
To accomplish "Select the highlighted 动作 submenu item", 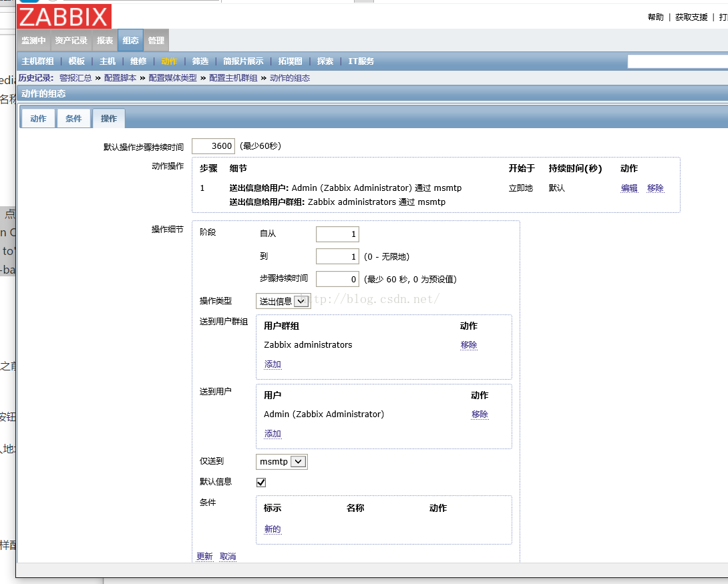I will click(x=170, y=61).
